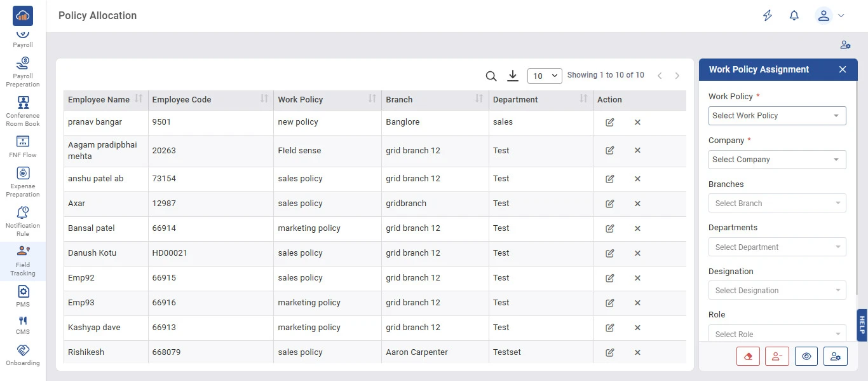Screen dimensions: 868x381
Task: Open Field Tracking in the sidebar
Action: tap(23, 260)
